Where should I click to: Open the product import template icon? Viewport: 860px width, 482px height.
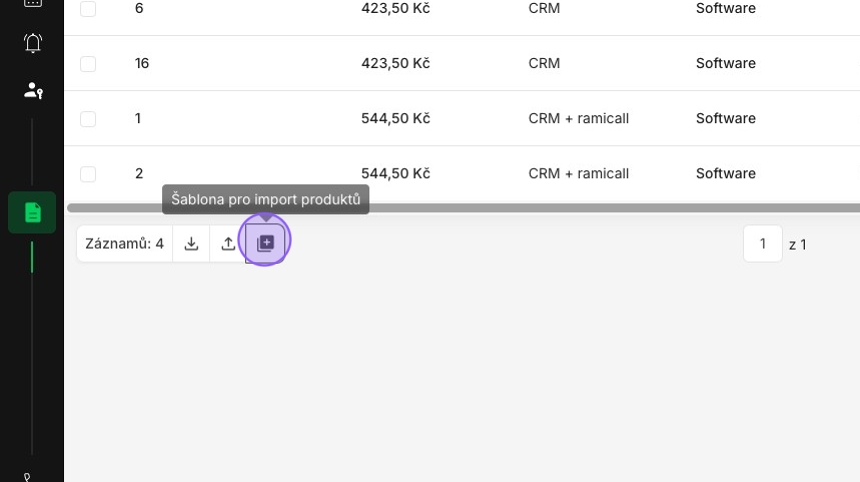[265, 243]
